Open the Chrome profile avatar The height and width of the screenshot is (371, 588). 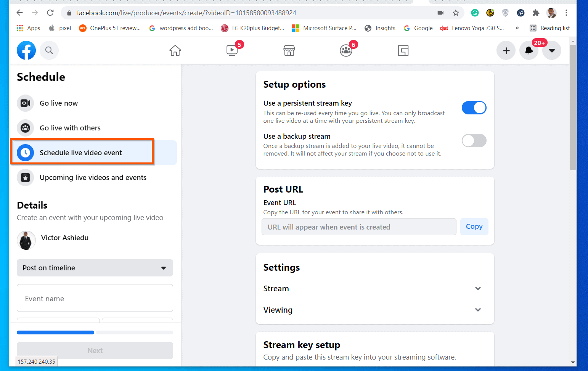(x=551, y=13)
